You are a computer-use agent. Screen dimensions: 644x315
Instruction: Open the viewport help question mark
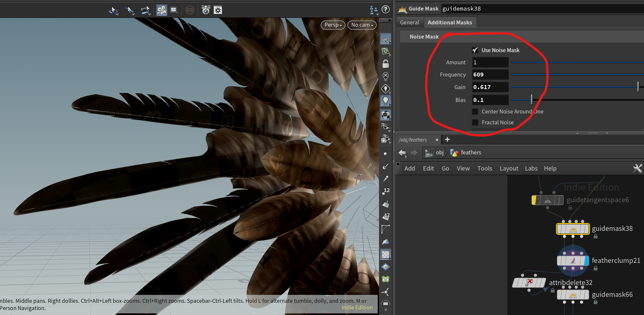click(x=385, y=10)
